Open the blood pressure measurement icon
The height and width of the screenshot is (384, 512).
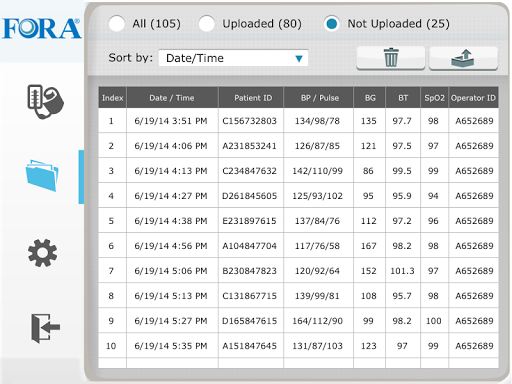click(45, 102)
